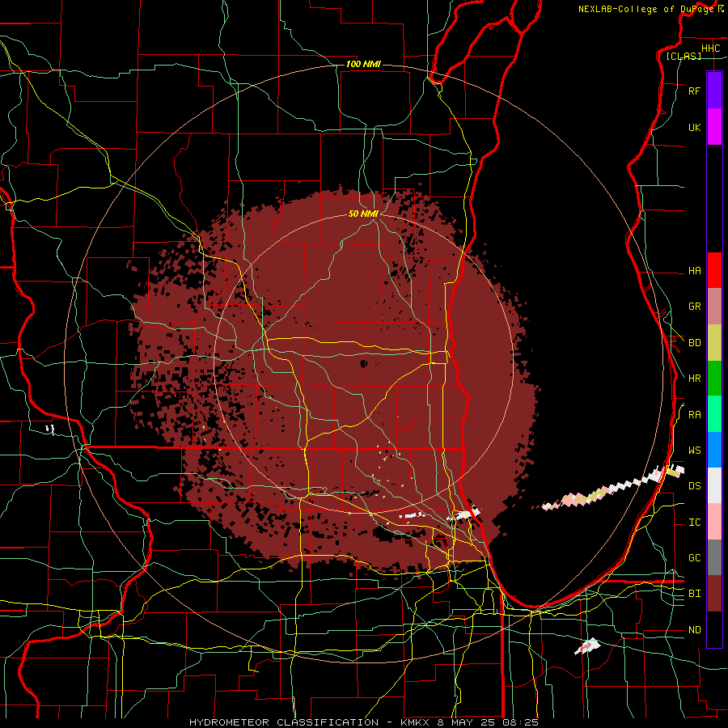Screen dimensions: 728x728
Task: Click the HA red legend swatch
Action: click(714, 270)
